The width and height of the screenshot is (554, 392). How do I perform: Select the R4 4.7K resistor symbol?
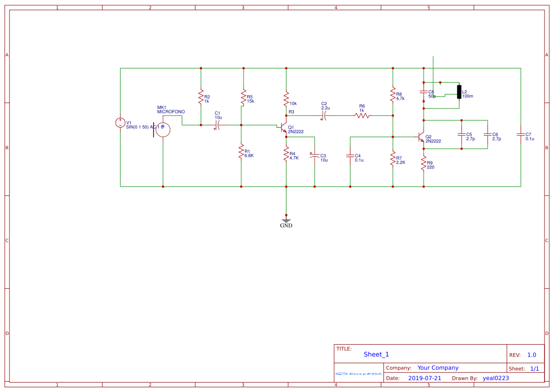(x=286, y=154)
